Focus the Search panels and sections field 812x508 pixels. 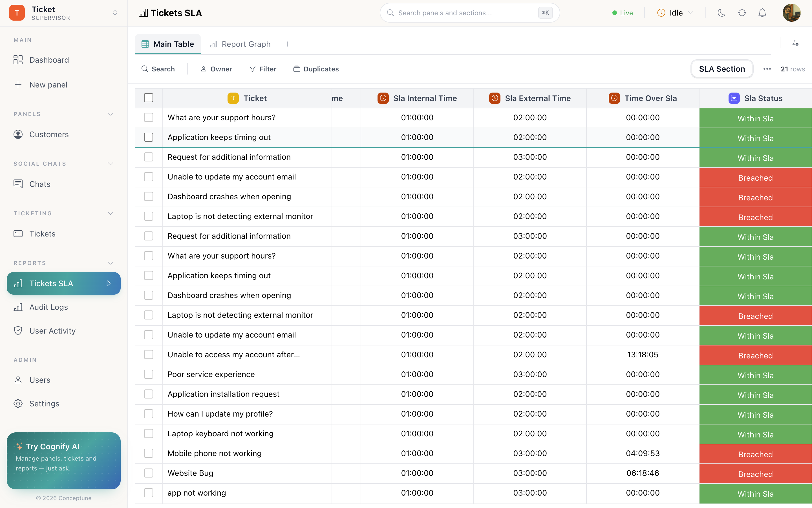469,13
